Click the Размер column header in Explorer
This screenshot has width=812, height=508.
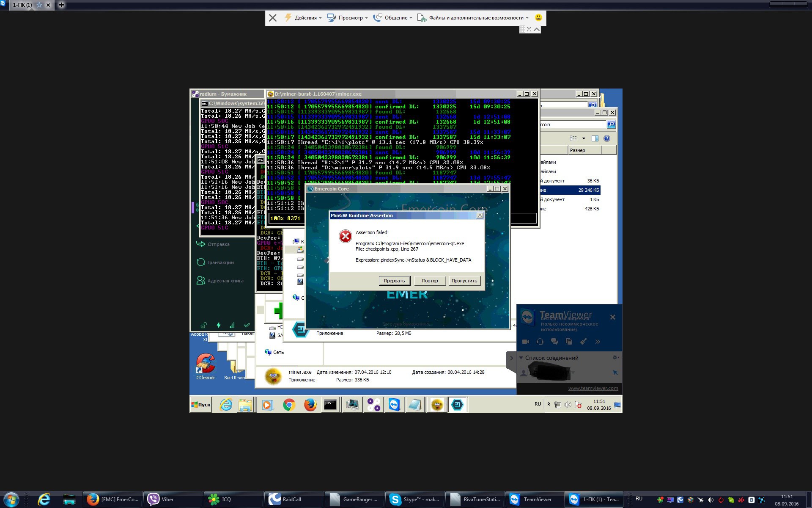(584, 150)
